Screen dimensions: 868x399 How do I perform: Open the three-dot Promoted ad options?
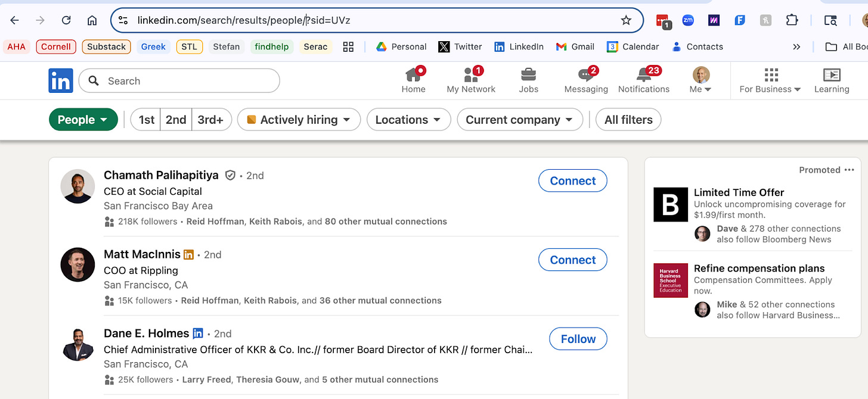coord(850,170)
